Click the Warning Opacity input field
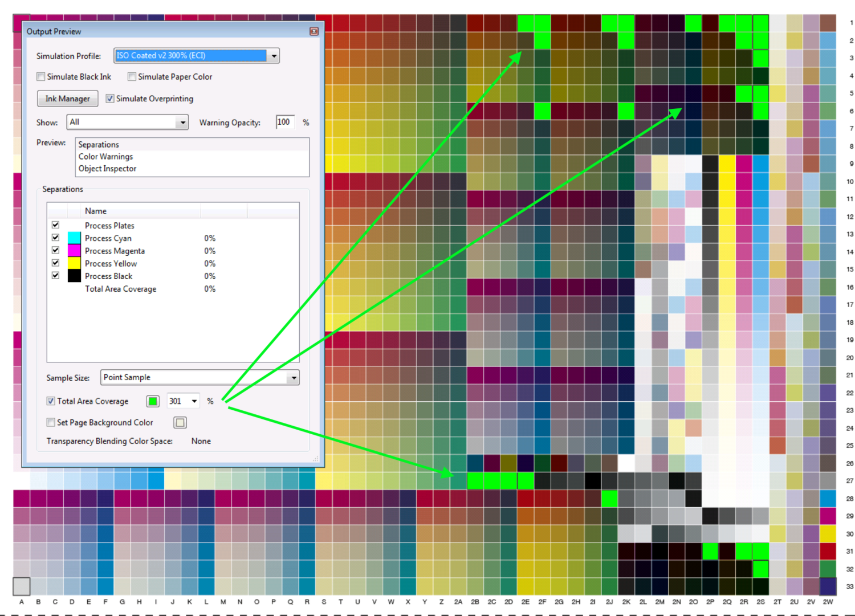 coord(285,122)
